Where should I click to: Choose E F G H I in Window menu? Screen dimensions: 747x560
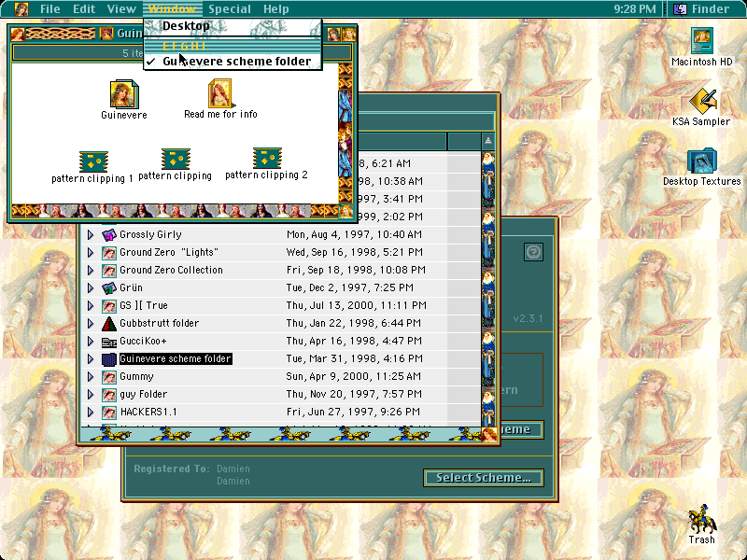coord(233,46)
